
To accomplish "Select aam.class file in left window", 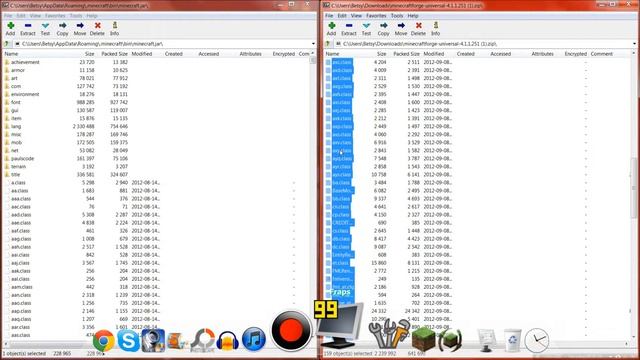I will coord(22,287).
